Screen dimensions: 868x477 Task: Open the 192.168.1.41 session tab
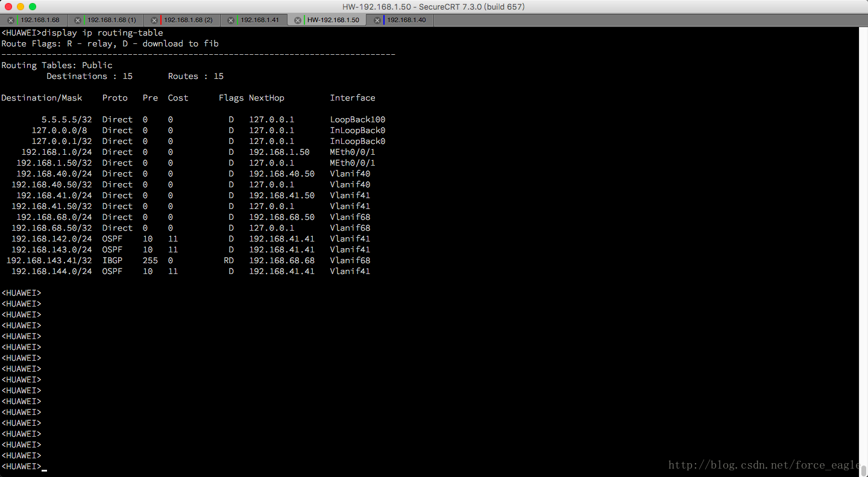tap(260, 20)
